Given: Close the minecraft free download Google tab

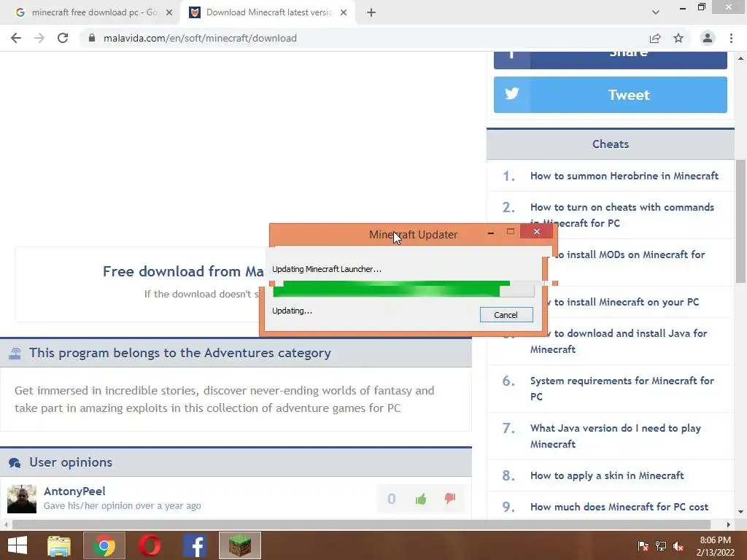Looking at the screenshot, I should [x=169, y=13].
